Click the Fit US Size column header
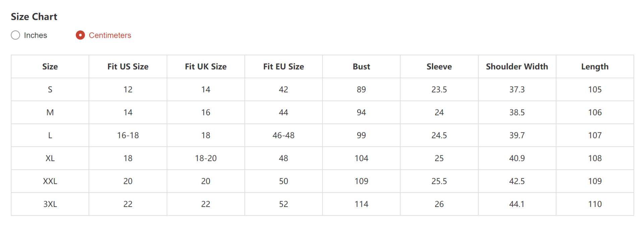644x228 pixels. (128, 67)
